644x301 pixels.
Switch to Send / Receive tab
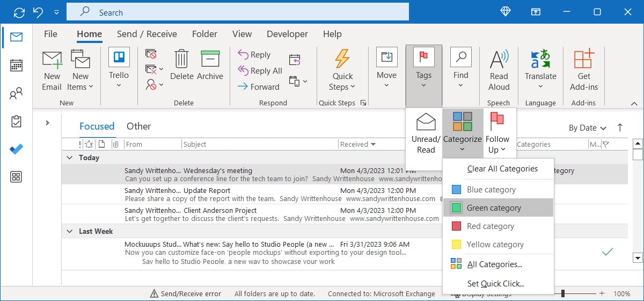coord(147,34)
